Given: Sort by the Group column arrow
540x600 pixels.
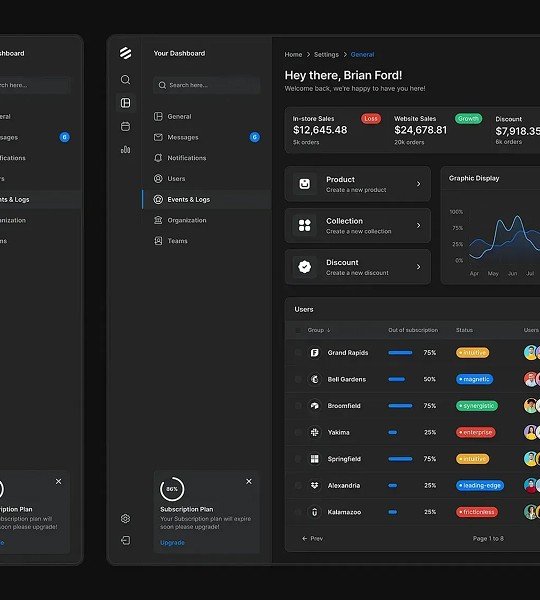Looking at the screenshot, I should 329,330.
